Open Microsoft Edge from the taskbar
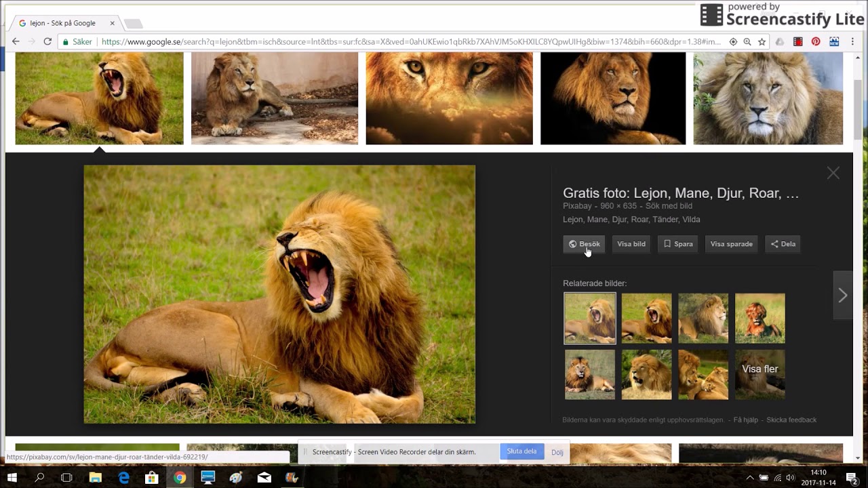This screenshot has width=868, height=488. 123,478
